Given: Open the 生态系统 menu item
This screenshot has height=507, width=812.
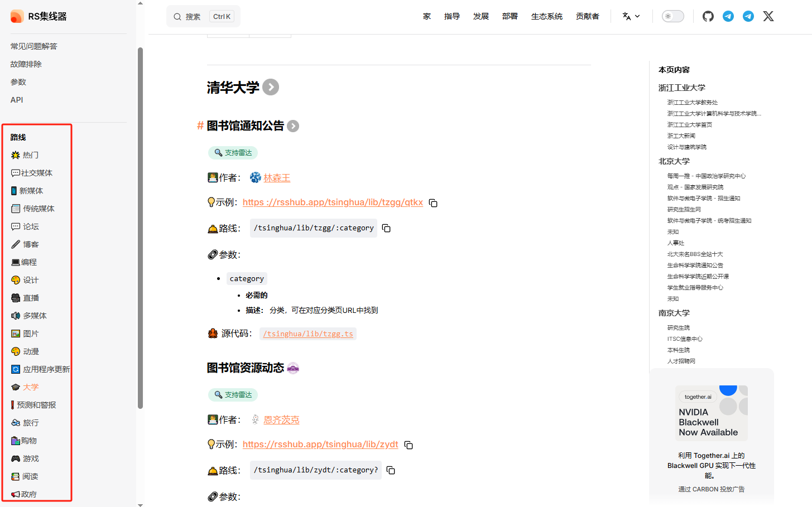Looking at the screenshot, I should 547,16.
